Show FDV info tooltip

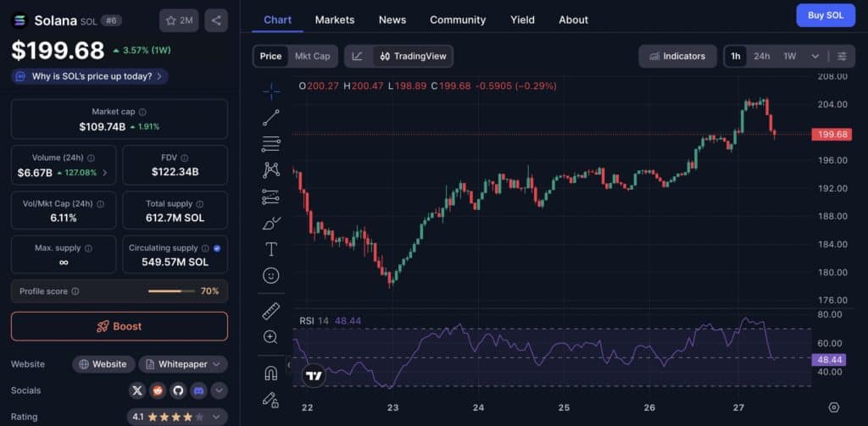184,158
